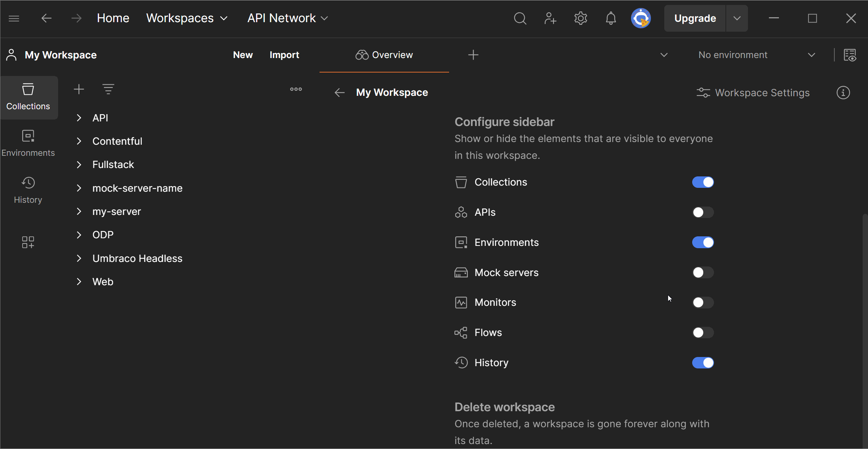Open Environments in the sidebar
This screenshot has height=449, width=868.
pyautogui.click(x=28, y=144)
